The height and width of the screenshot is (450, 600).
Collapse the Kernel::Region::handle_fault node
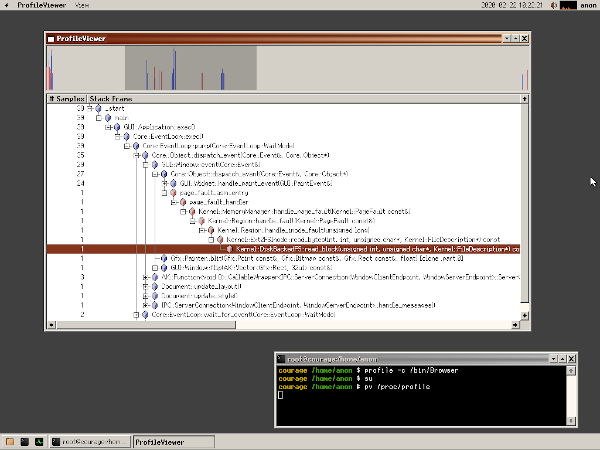tap(192, 221)
